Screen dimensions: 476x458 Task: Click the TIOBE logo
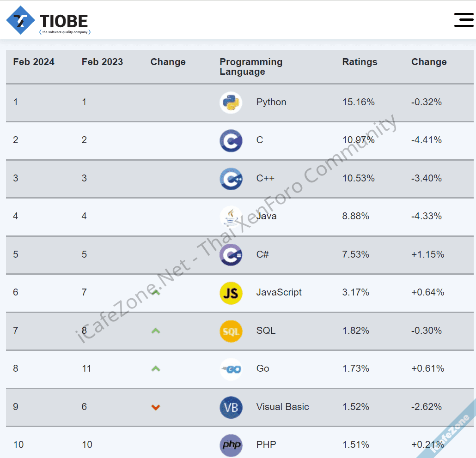48,21
